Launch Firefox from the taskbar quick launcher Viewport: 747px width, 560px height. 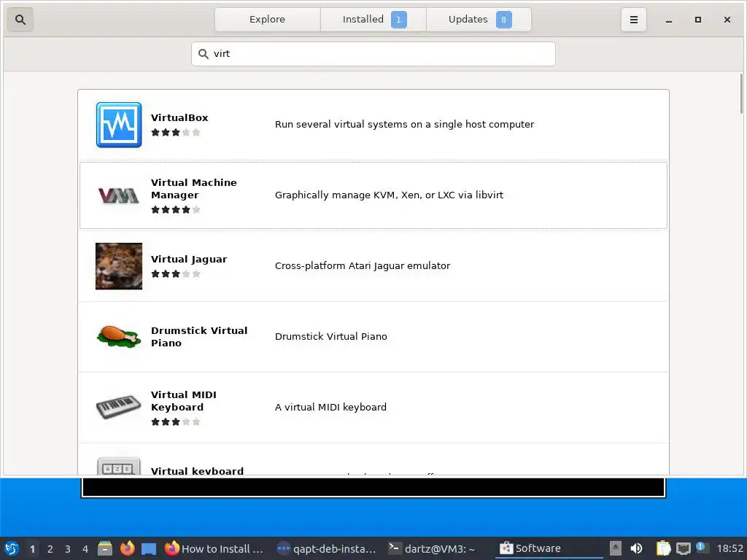(x=127, y=548)
